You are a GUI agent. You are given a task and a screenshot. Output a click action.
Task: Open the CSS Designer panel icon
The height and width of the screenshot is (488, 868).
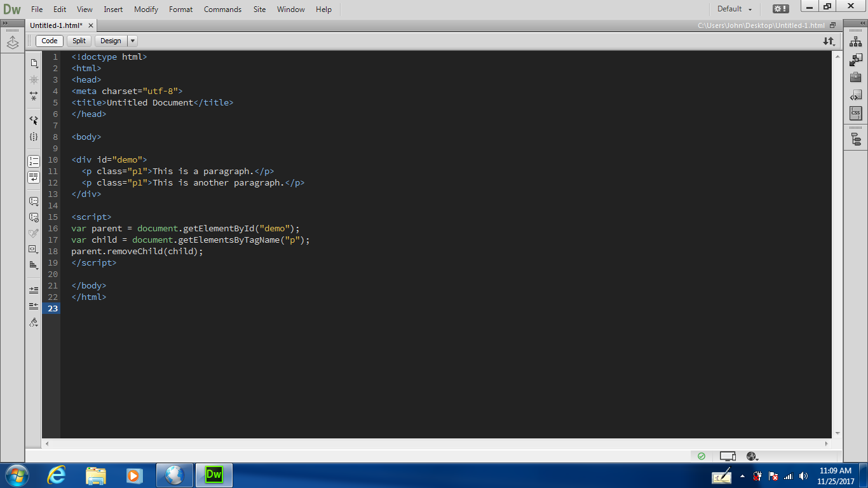(x=856, y=113)
